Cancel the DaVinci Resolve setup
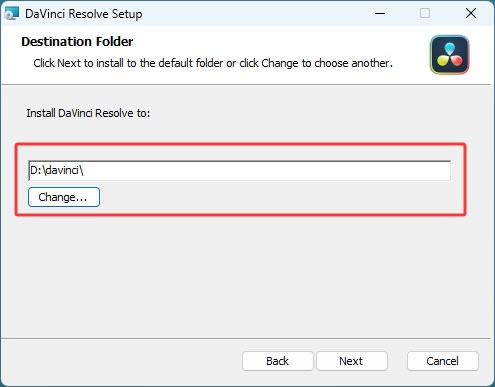495x387 pixels. click(443, 361)
